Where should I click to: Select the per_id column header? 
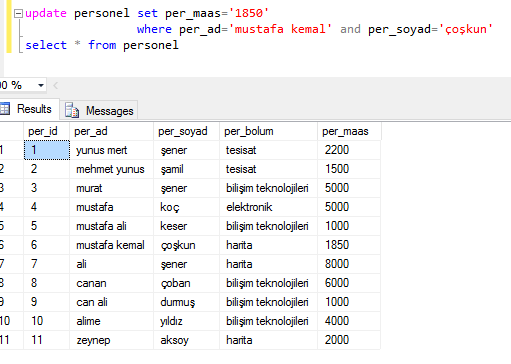point(47,131)
